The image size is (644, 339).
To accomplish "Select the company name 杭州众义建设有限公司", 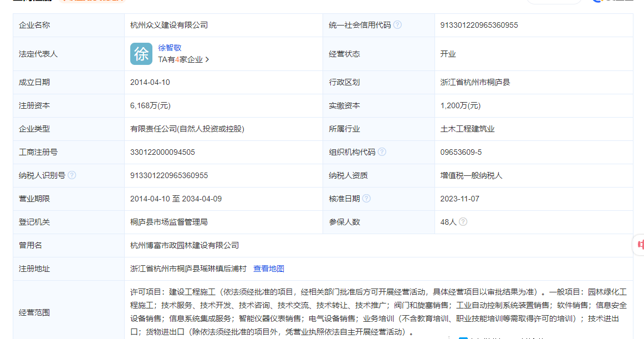I will 169,25.
